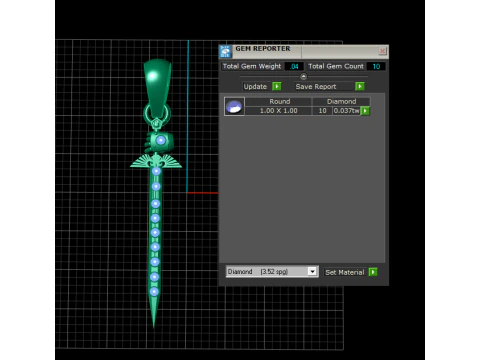480x360 pixels.
Task: Click the round gem thumbnail in report row
Action: tap(234, 106)
